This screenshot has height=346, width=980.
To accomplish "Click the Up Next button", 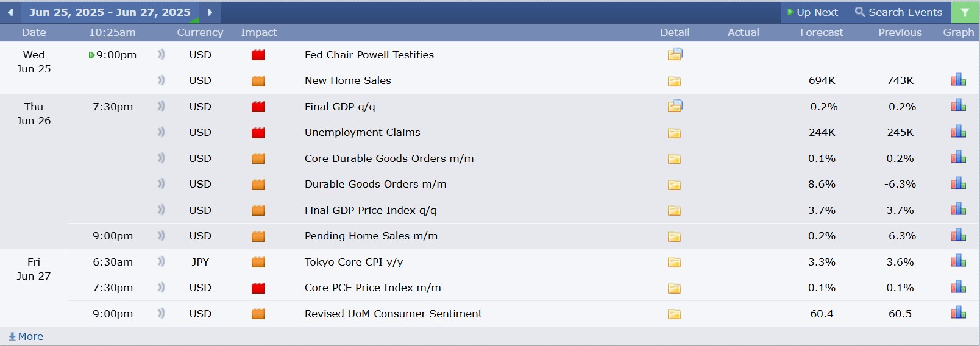I will 812,12.
